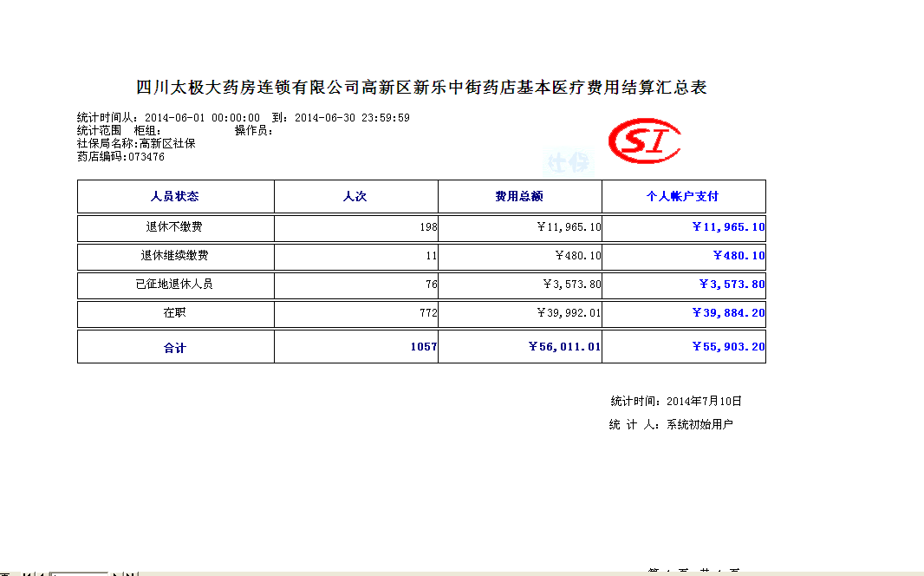Click the 人次 value 198
Screen dimensions: 924x576
coord(428,227)
